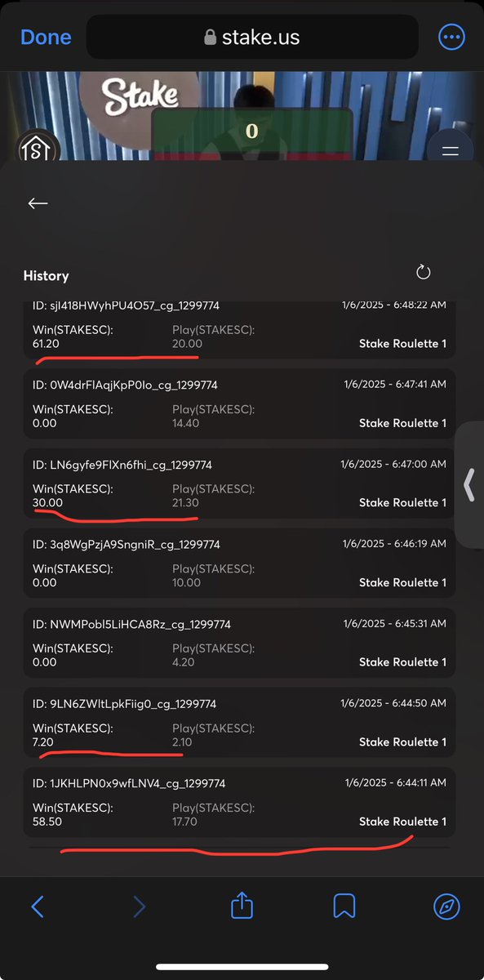The image size is (484, 980).
Task: Click timestamp 1/6/2025 - 6:48:22 AM
Action: (x=393, y=305)
